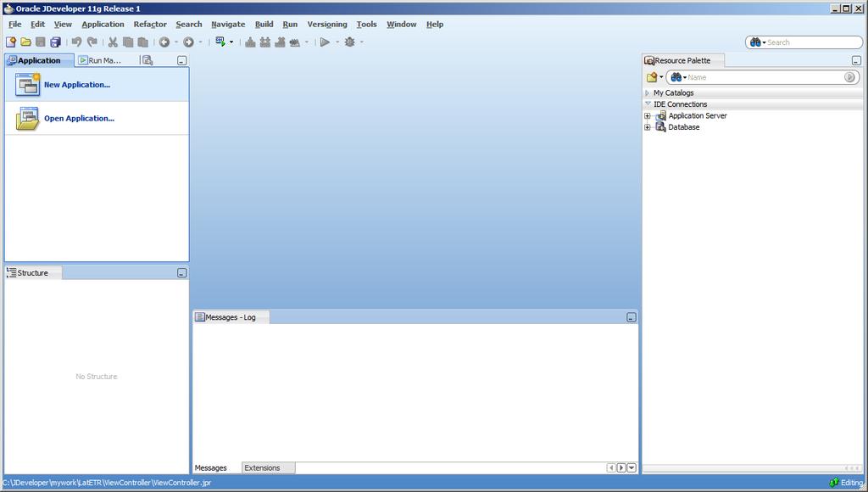This screenshot has height=492, width=868.
Task: Click the scroll-right arrow for log tabs
Action: pyautogui.click(x=621, y=468)
